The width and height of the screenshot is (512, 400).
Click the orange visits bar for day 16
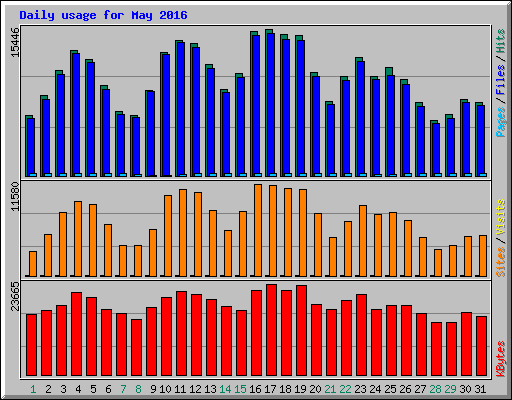[x=258, y=230]
